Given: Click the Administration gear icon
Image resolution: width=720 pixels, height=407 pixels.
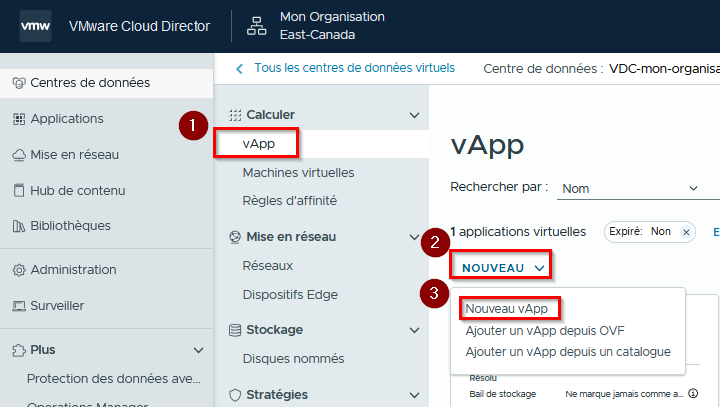Looking at the screenshot, I should point(19,270).
